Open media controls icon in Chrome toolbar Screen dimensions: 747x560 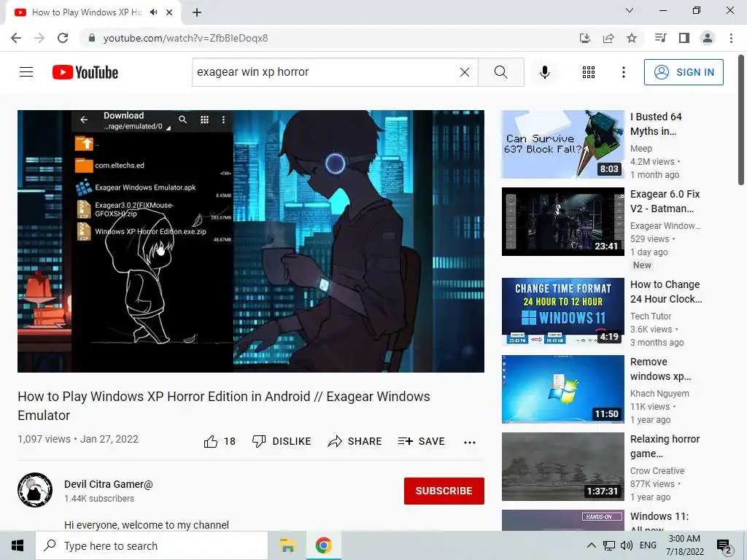coord(660,38)
